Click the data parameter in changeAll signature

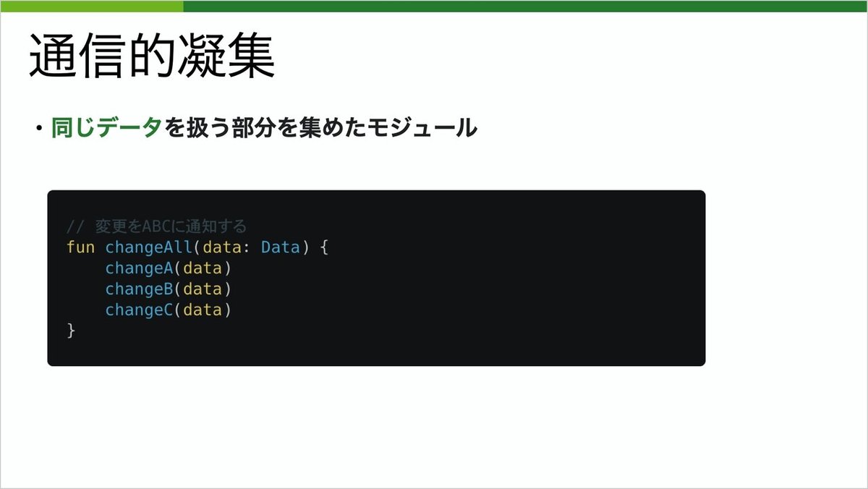coord(221,247)
